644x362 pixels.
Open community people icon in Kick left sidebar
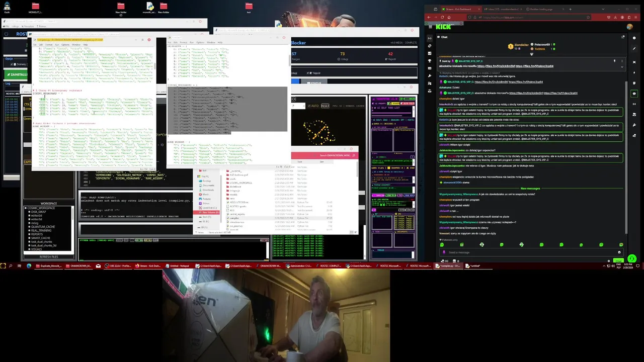[x=430, y=83]
